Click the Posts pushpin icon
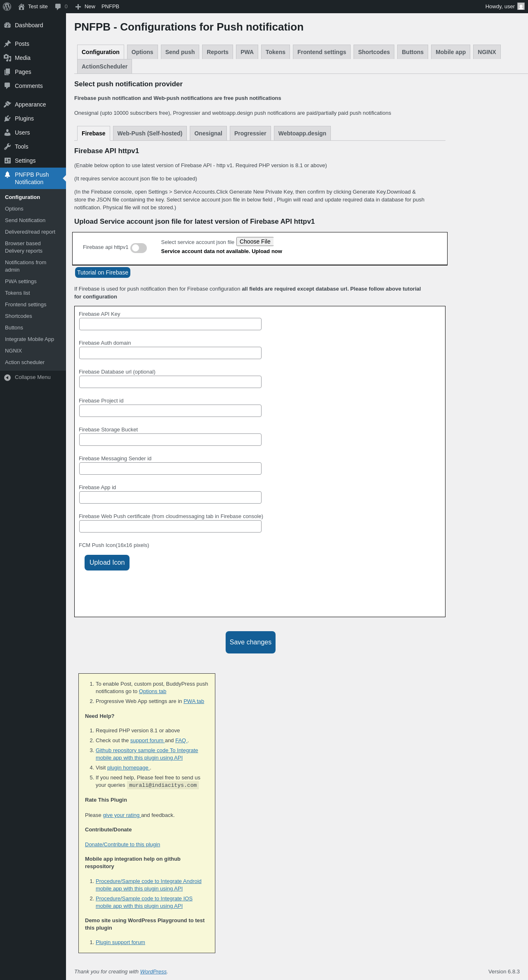 (x=7, y=44)
